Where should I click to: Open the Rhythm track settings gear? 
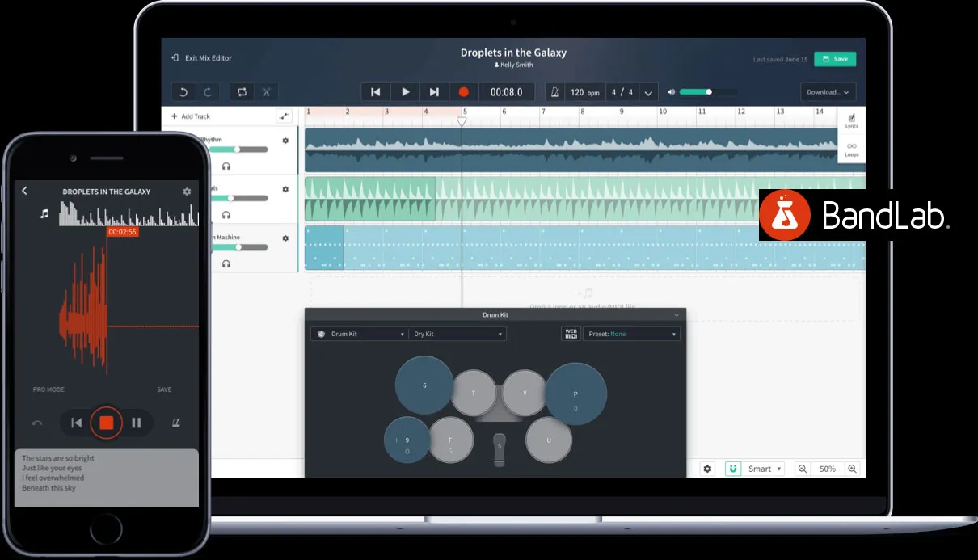coord(285,141)
